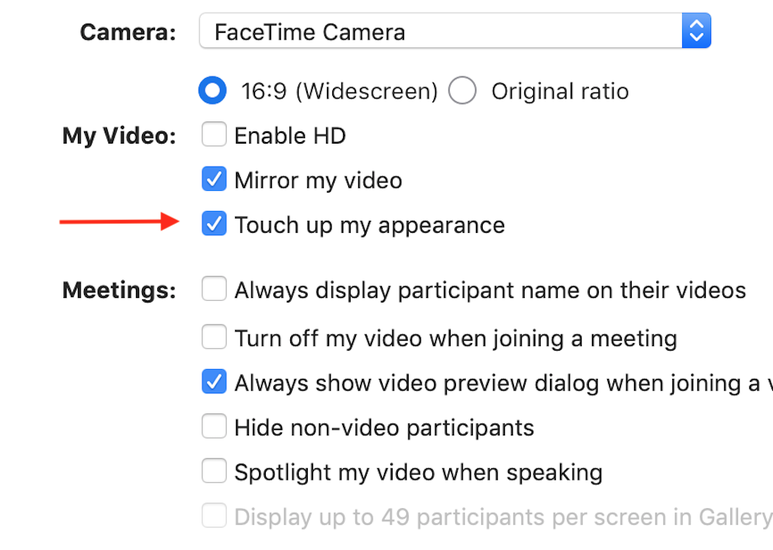Enable Turn off my video when joining
The width and height of the screenshot is (773, 550).
pos(214,338)
